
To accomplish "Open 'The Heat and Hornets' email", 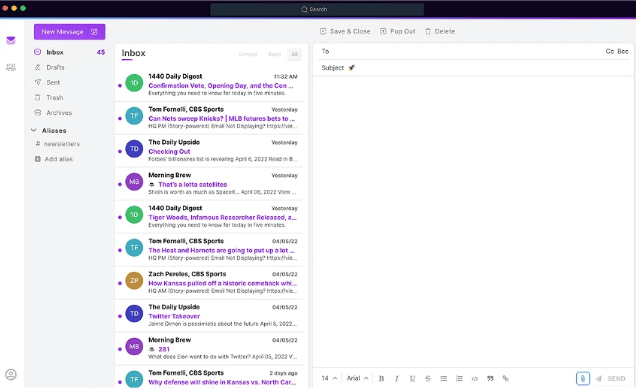I will coord(209,250).
